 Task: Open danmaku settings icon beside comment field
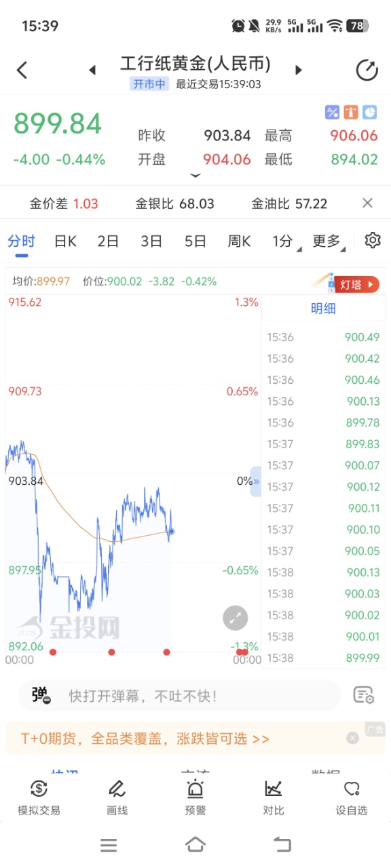pos(364,695)
